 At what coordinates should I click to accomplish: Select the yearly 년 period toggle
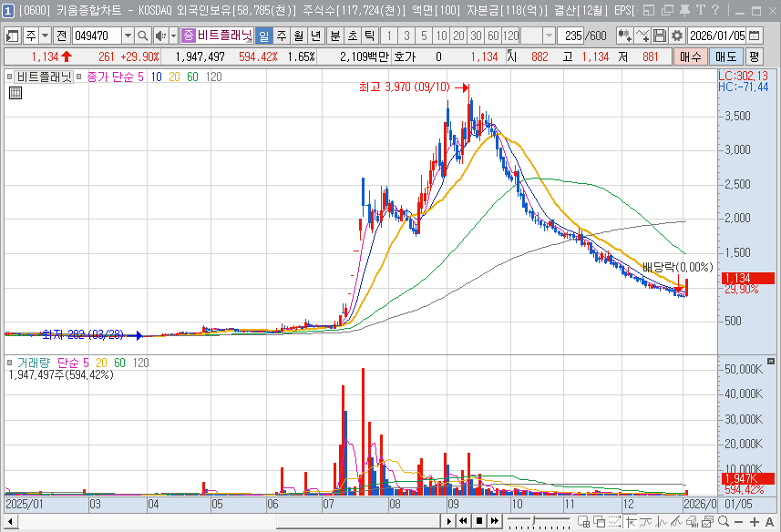tap(316, 36)
